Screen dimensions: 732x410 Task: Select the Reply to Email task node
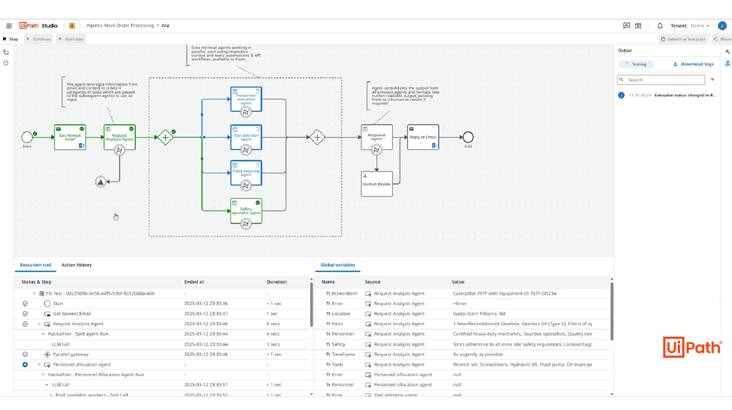tap(423, 137)
